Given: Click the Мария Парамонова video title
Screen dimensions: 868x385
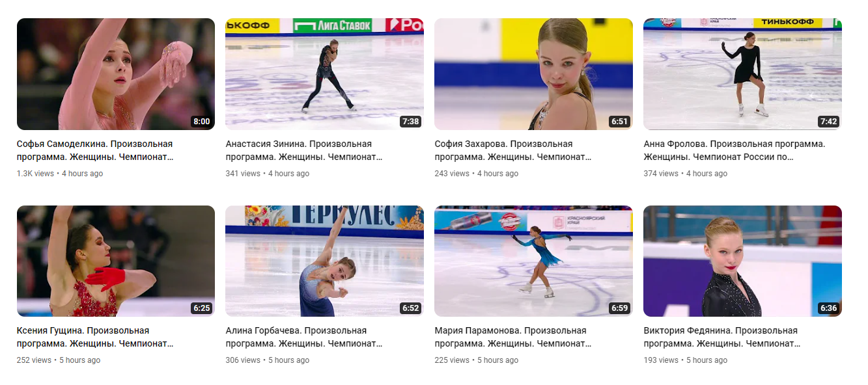Looking at the screenshot, I should (x=513, y=337).
